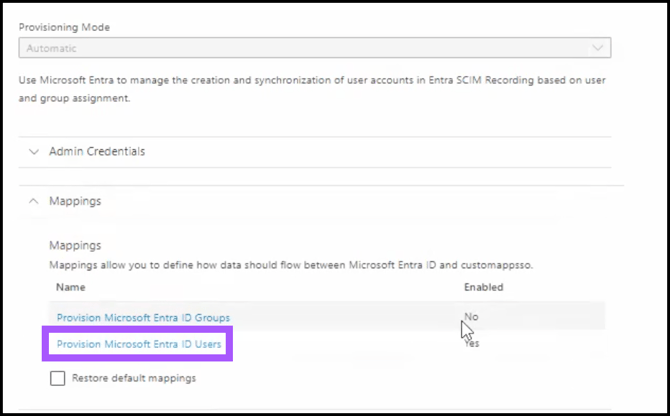
Task: Click the Restore default mappings label text
Action: [x=134, y=378]
